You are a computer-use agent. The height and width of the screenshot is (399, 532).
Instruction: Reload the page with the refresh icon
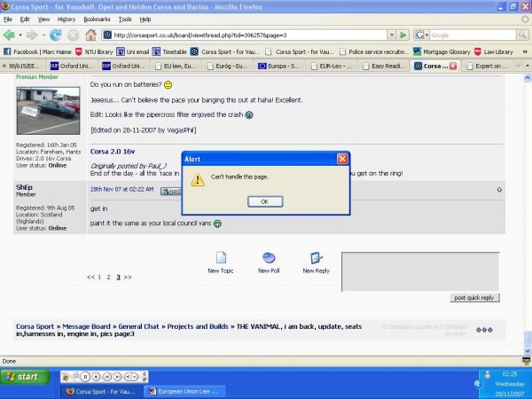(x=57, y=35)
